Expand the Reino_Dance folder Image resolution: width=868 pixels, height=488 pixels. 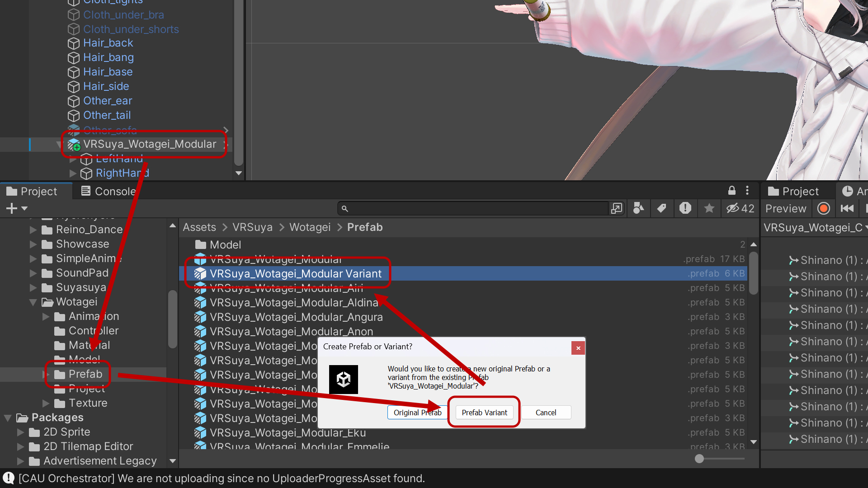pyautogui.click(x=33, y=230)
